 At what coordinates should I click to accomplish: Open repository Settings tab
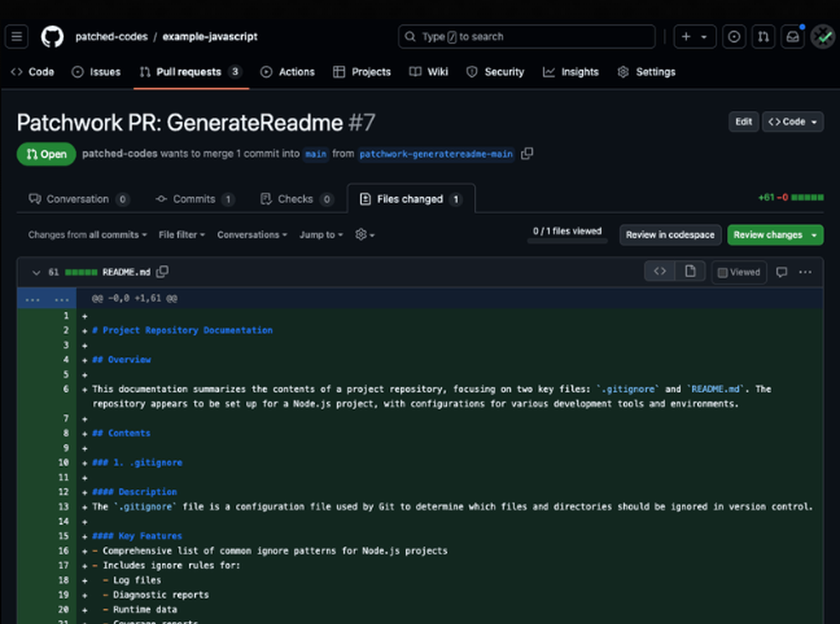[646, 71]
